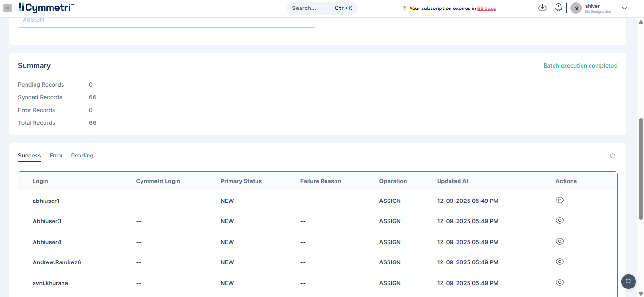Switch to the Error tab
Viewport: 644px width, 297px height.
pos(56,156)
